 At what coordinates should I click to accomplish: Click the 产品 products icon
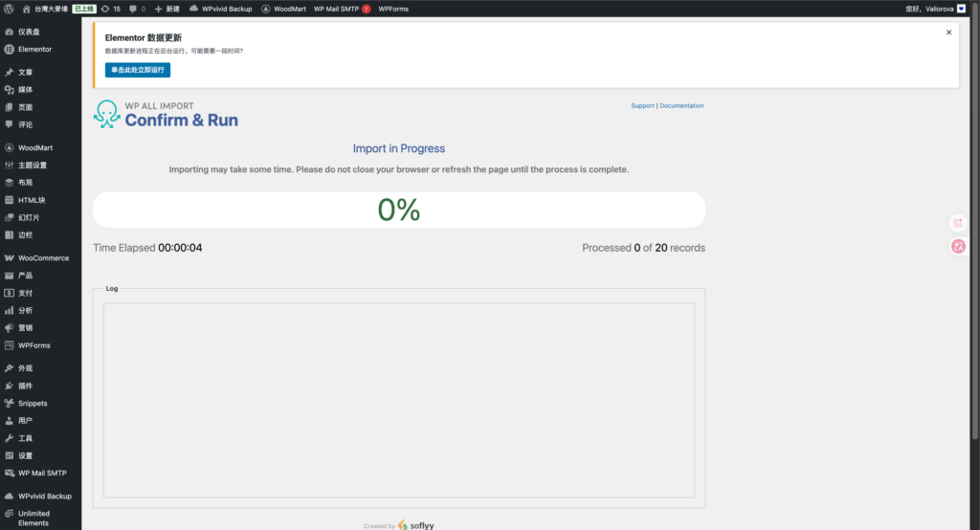click(9, 276)
